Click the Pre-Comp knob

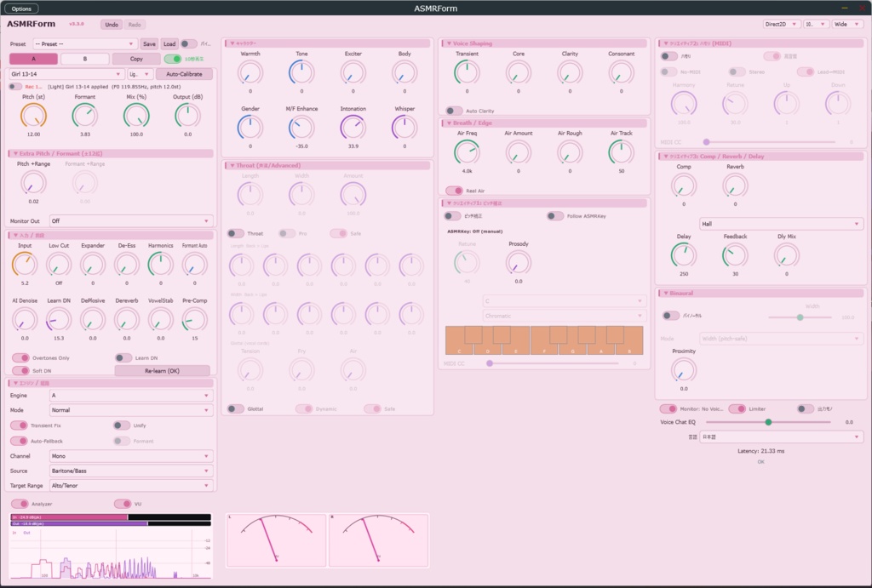[x=195, y=320]
